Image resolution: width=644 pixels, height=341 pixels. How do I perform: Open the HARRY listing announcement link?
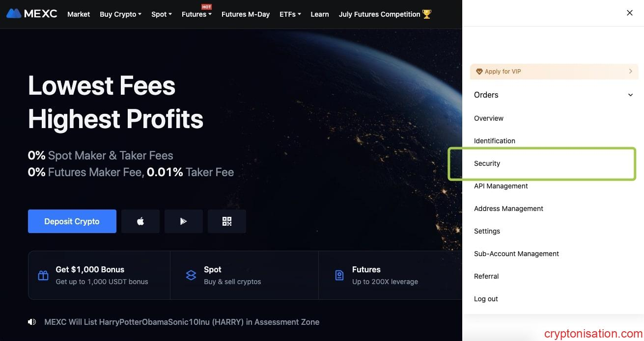182,322
